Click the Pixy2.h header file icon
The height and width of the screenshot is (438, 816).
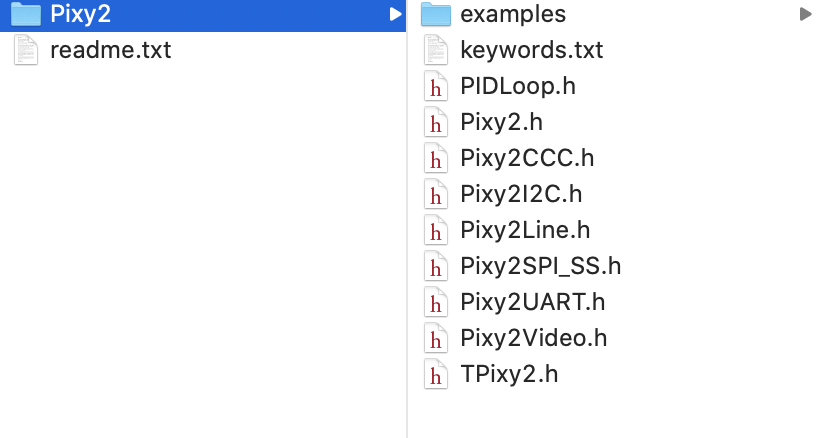coord(435,122)
